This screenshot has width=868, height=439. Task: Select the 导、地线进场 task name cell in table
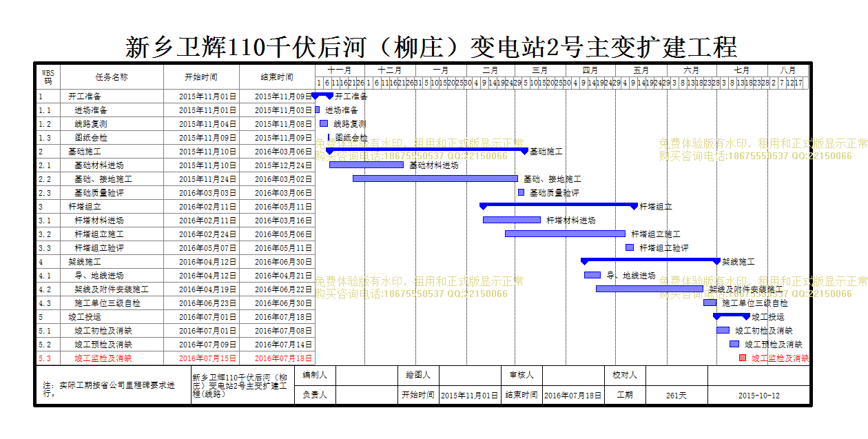(x=112, y=276)
